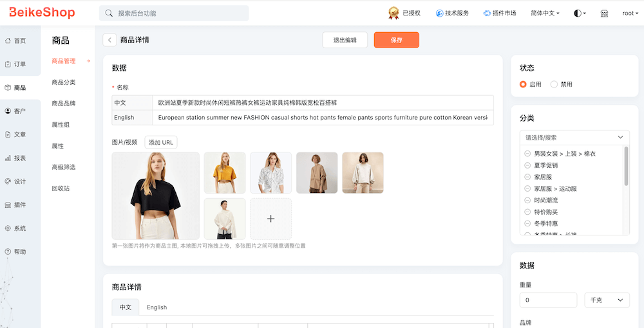This screenshot has width=644, height=328.
Task: Click the orange 保存 button
Action: 396,40
